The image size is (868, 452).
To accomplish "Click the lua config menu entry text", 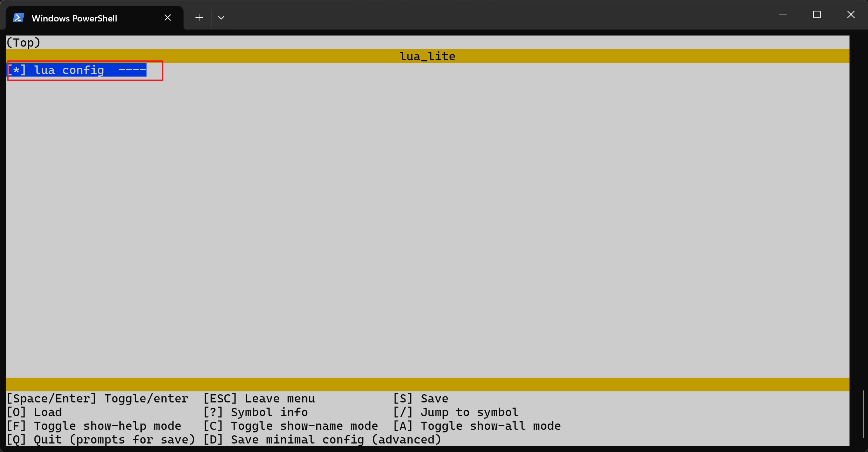I will (69, 70).
